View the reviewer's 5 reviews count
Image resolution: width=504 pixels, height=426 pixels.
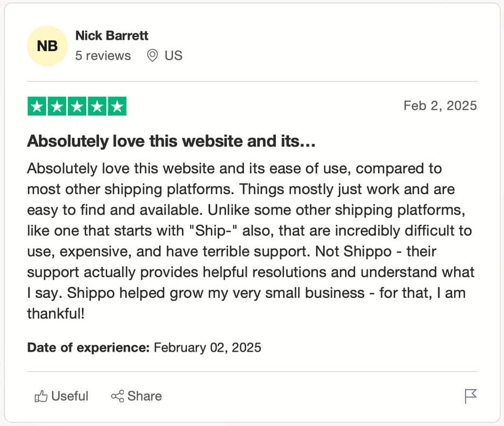[x=103, y=55]
